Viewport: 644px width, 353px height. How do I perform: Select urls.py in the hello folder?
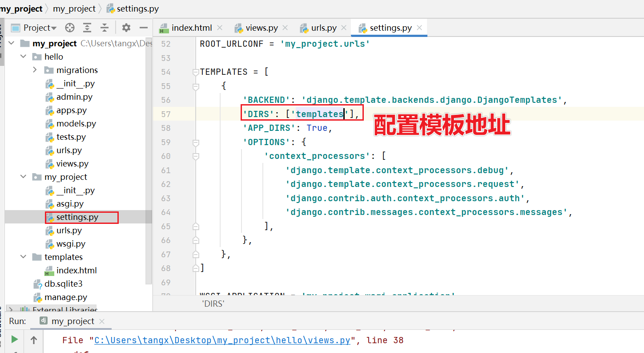69,150
